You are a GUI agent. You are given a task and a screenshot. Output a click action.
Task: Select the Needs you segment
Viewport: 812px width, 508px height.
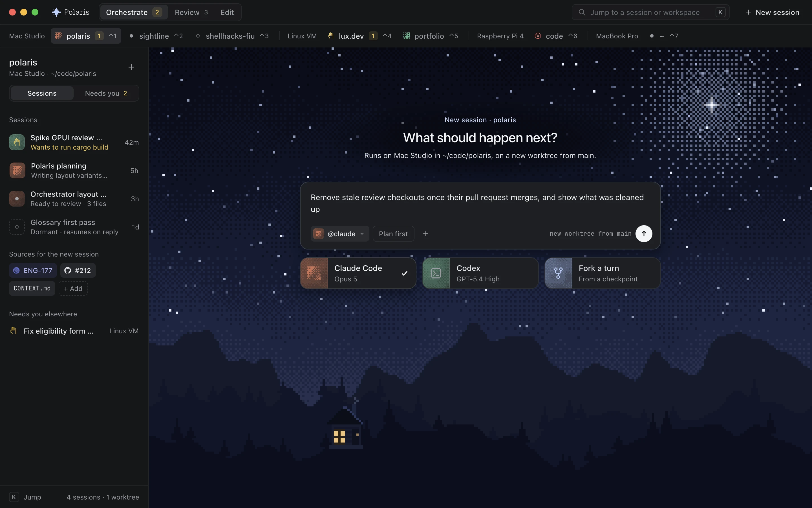pos(106,93)
